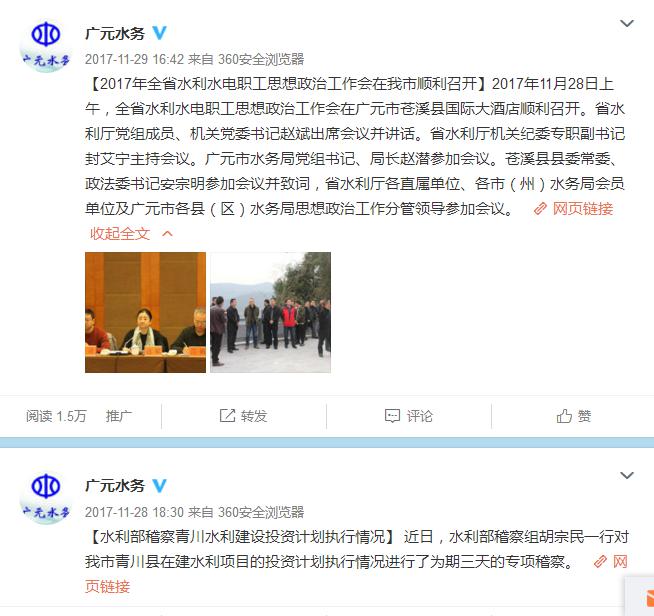Open timestamp 2017-11-28 18:30

[x=134, y=512]
